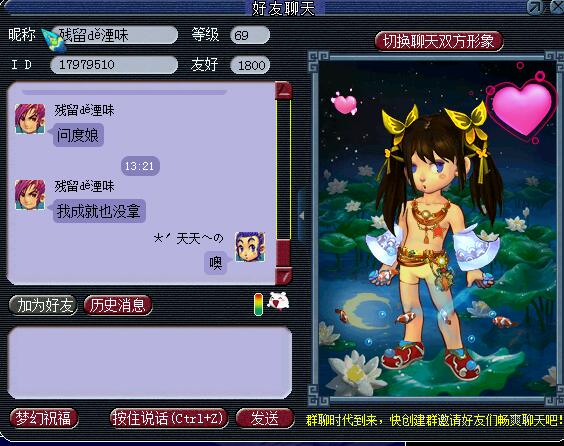Image resolution: width=564 pixels, height=446 pixels.
Task: Click the rainbow color bar icon
Action: (x=258, y=304)
